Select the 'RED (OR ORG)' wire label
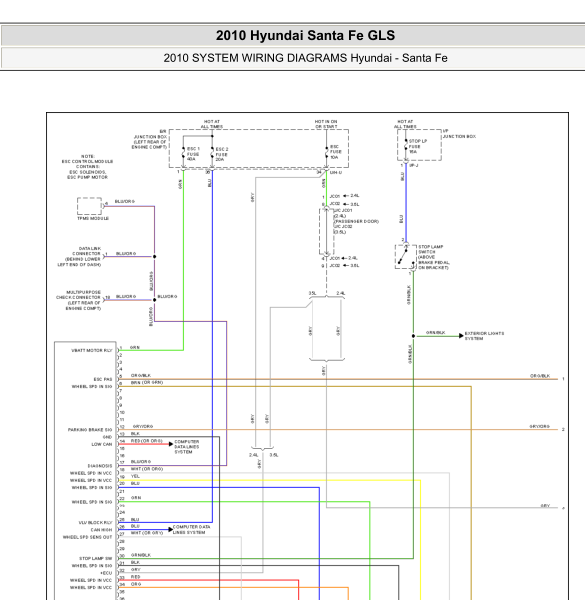This screenshot has width=585, height=600. (147, 441)
